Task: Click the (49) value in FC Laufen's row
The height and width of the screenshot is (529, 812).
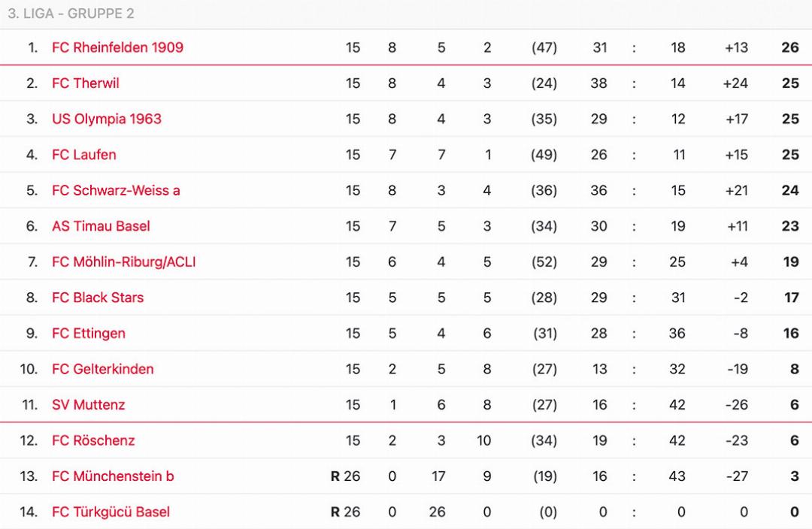Action: point(544,155)
